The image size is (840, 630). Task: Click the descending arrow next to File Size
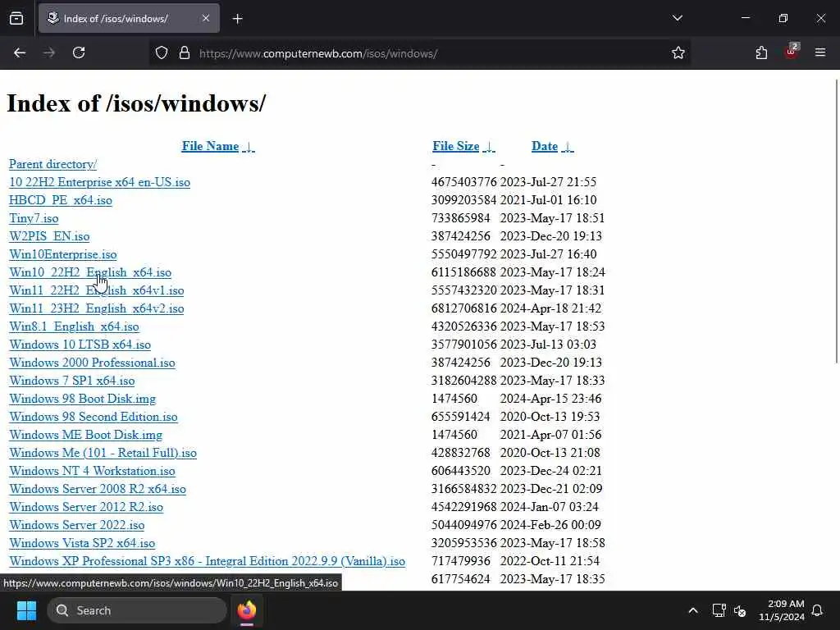coord(489,146)
